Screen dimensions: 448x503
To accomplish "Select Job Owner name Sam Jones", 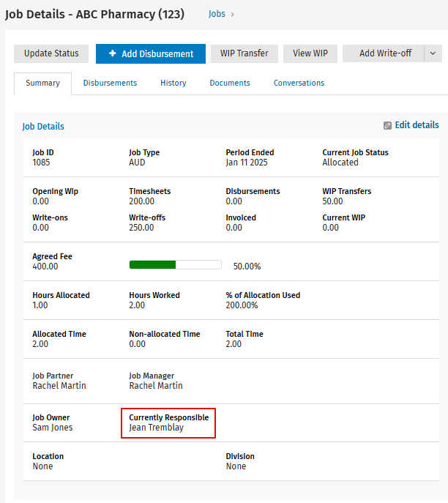I will tap(53, 428).
